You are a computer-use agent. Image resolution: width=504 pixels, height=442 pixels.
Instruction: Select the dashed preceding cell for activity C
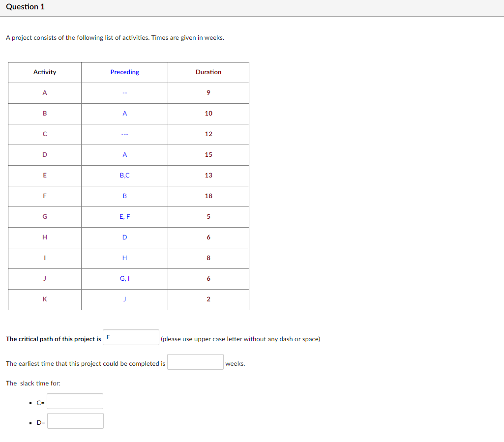(x=124, y=134)
